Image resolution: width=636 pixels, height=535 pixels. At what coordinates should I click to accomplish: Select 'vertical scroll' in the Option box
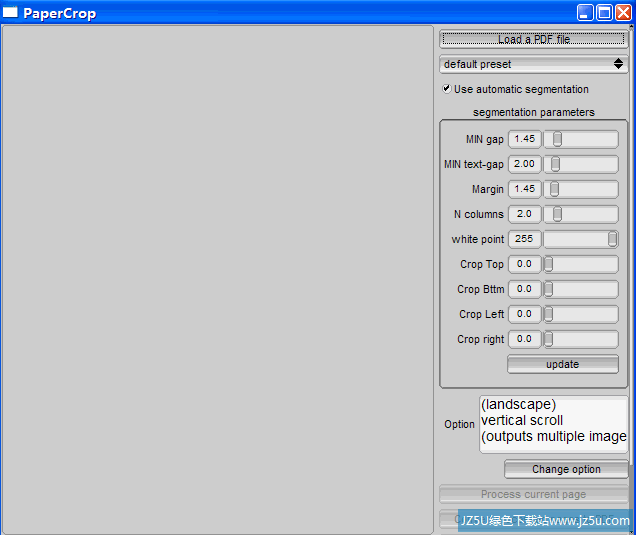click(522, 420)
